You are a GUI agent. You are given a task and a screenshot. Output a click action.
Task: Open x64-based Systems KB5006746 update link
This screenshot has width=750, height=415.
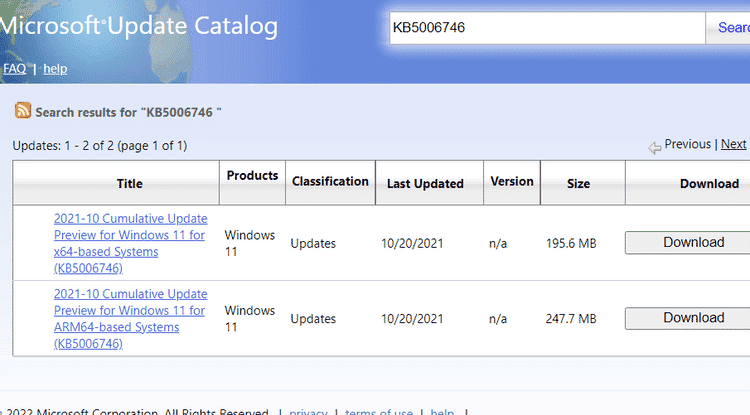coord(131,243)
